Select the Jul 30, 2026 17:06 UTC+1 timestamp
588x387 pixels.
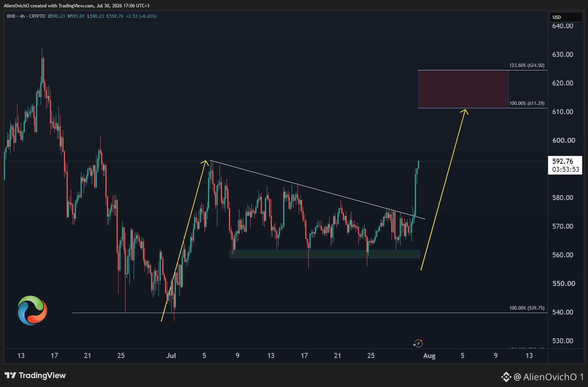pos(123,6)
